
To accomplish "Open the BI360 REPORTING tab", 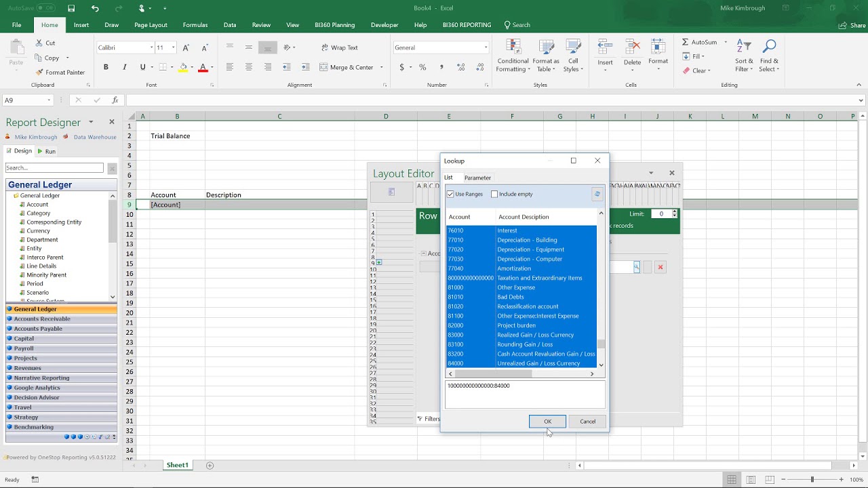I will 467,25.
